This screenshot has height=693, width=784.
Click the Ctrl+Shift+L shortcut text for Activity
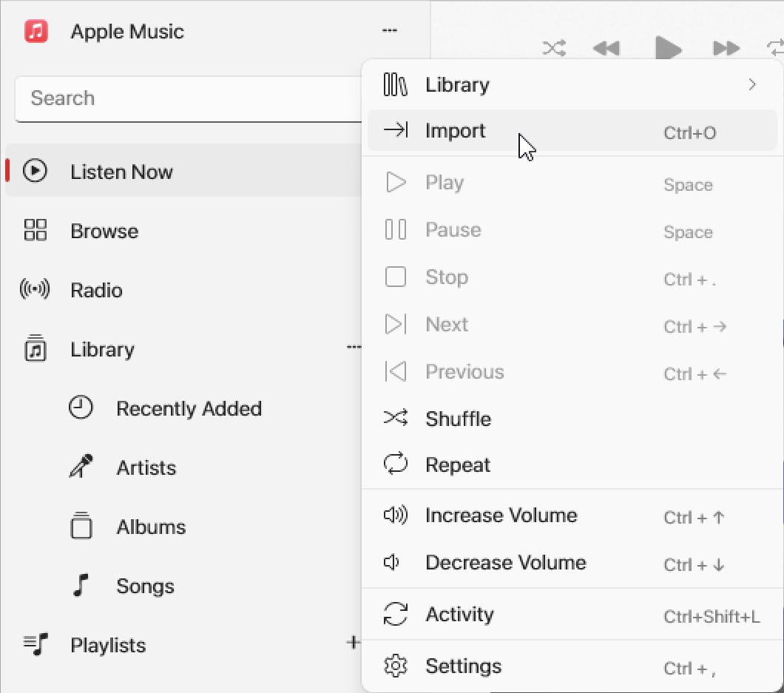click(x=712, y=617)
